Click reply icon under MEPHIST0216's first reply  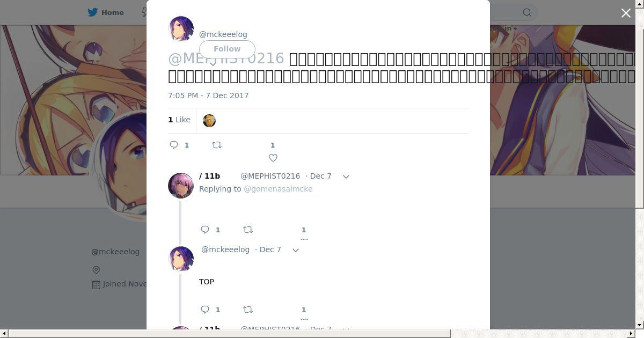pos(205,230)
